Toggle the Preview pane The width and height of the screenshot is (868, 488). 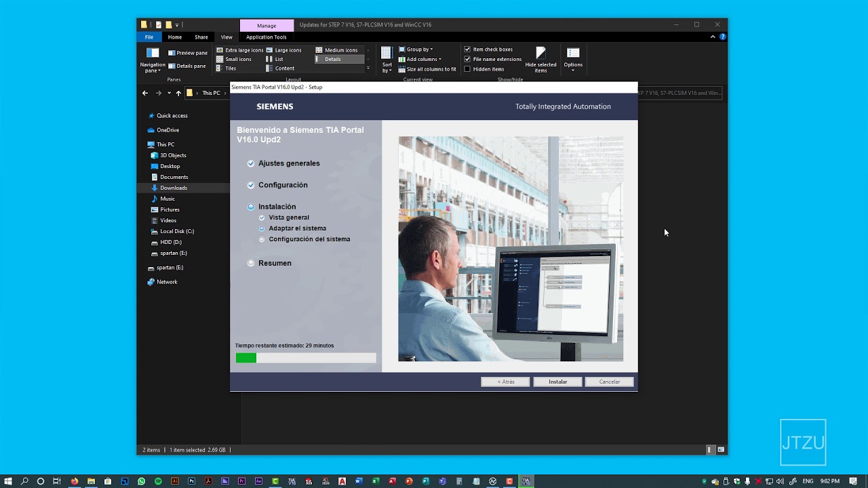coord(188,53)
